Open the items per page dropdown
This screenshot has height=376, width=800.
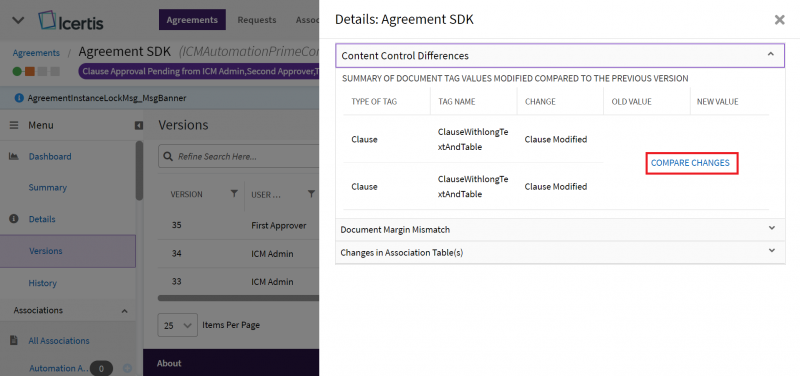[178, 325]
